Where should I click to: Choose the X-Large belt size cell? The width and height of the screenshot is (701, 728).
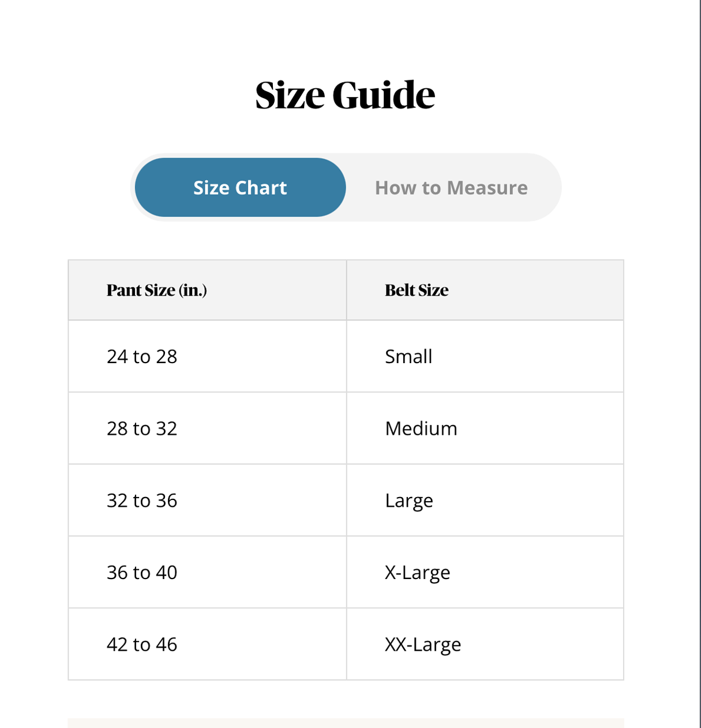tap(418, 572)
